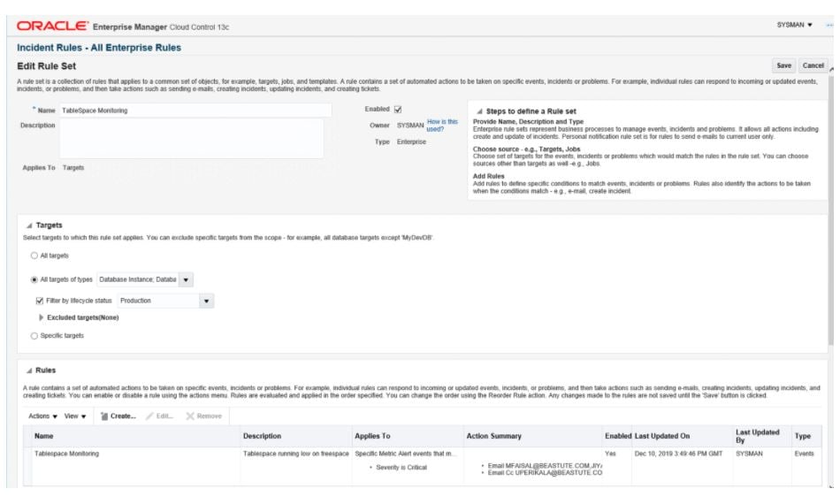Open the target types dropdown
Image resolution: width=840 pixels, height=504 pixels.
click(186, 279)
